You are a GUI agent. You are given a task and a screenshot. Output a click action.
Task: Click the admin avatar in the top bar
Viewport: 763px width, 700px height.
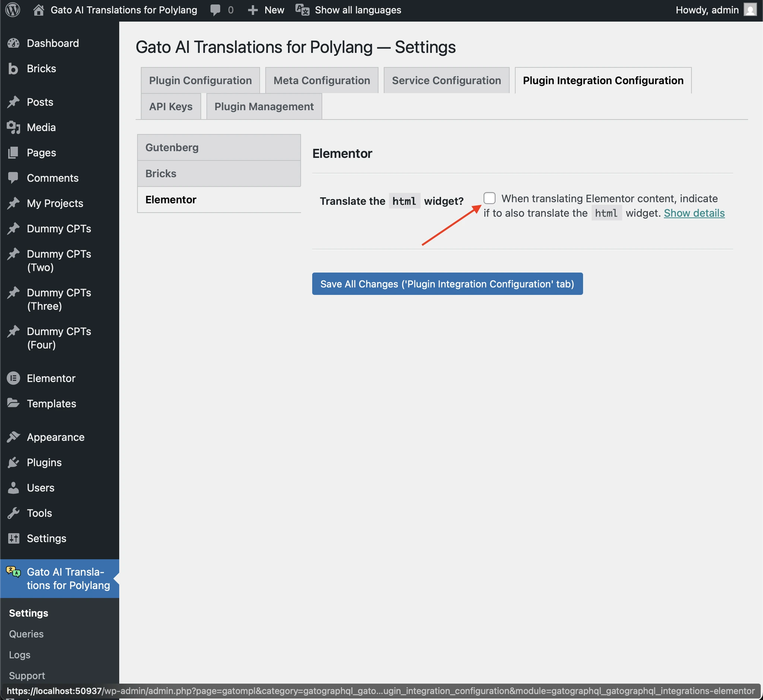coord(749,10)
